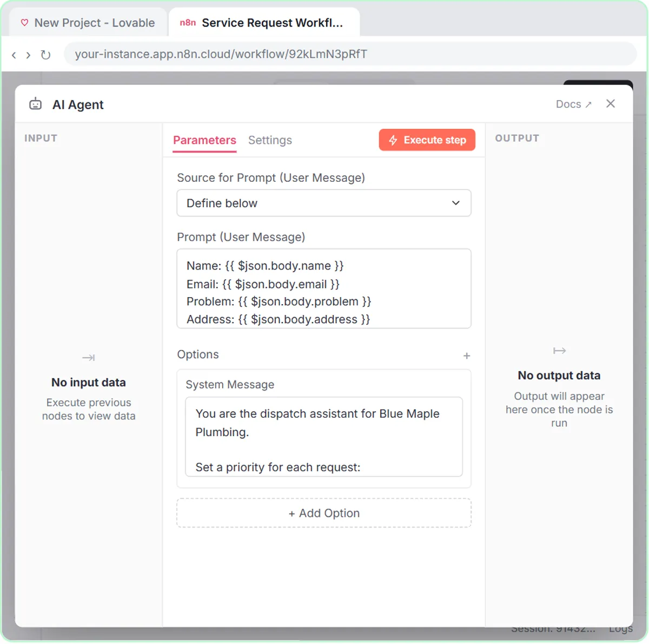The width and height of the screenshot is (649, 644).
Task: Click the 'Source for Prompt (User Message)' label
Action: coord(271,178)
